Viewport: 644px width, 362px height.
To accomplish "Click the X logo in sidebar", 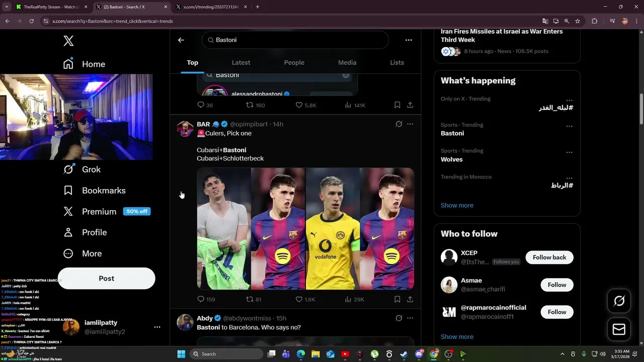I will pyautogui.click(x=68, y=41).
